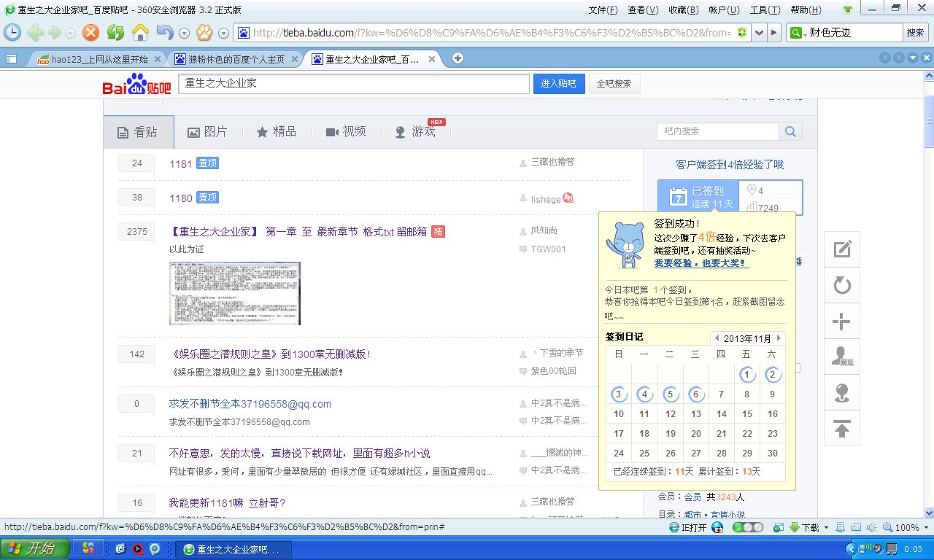
Task: Expand the undo closed tabs dropdown
Action: click(184, 34)
